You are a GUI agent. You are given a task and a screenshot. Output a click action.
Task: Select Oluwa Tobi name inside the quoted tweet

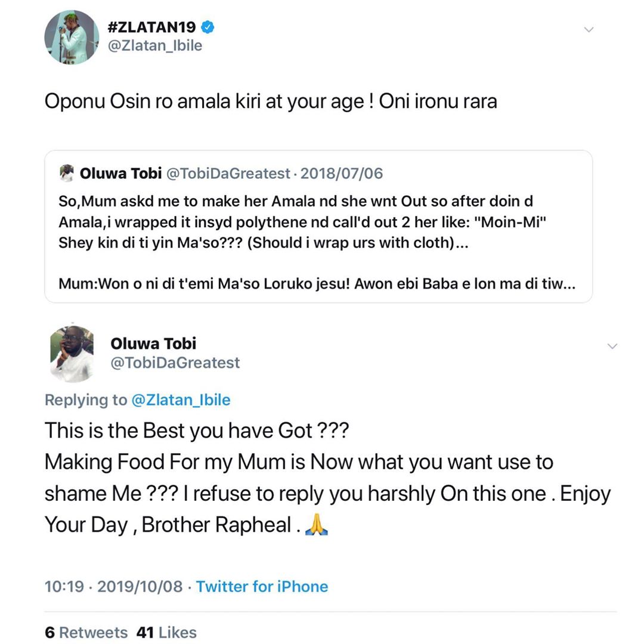point(120,174)
